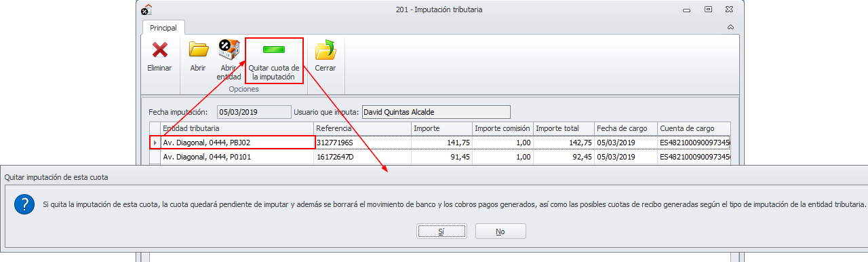Click the Fecha de cargo column header
Viewport: 868px width, 262px height.
(x=626, y=128)
